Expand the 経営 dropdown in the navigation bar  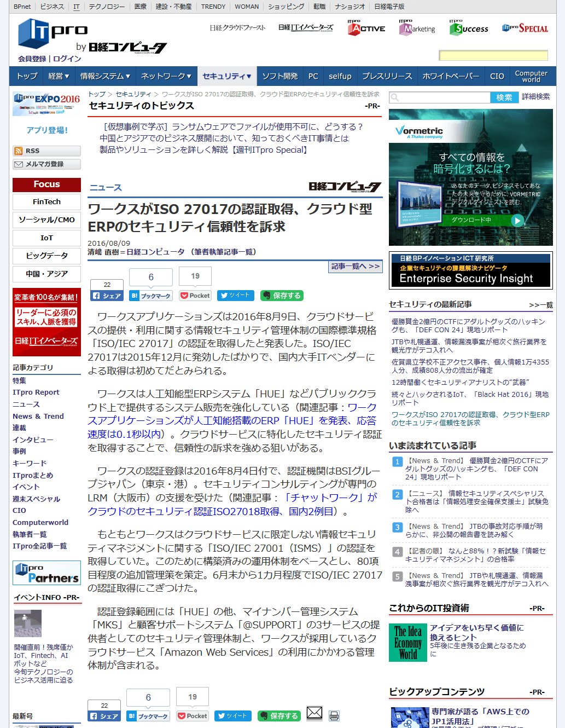pyautogui.click(x=59, y=76)
